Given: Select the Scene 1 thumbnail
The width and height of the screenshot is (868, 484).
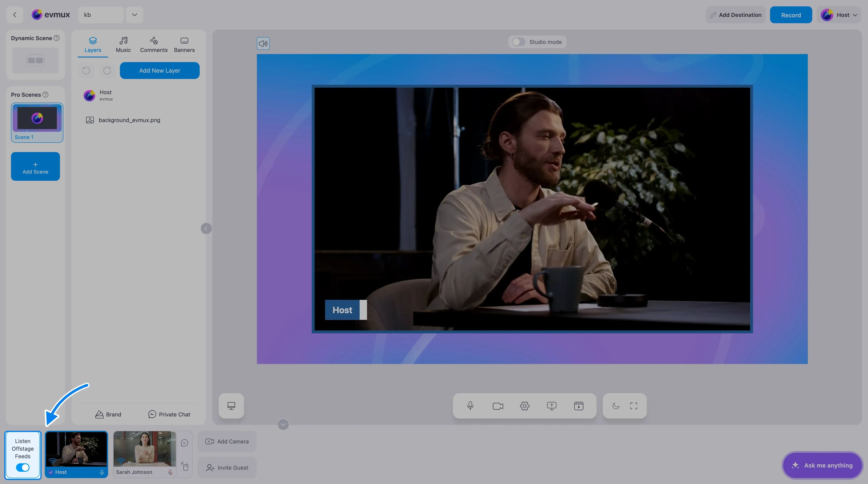Looking at the screenshot, I should (37, 123).
